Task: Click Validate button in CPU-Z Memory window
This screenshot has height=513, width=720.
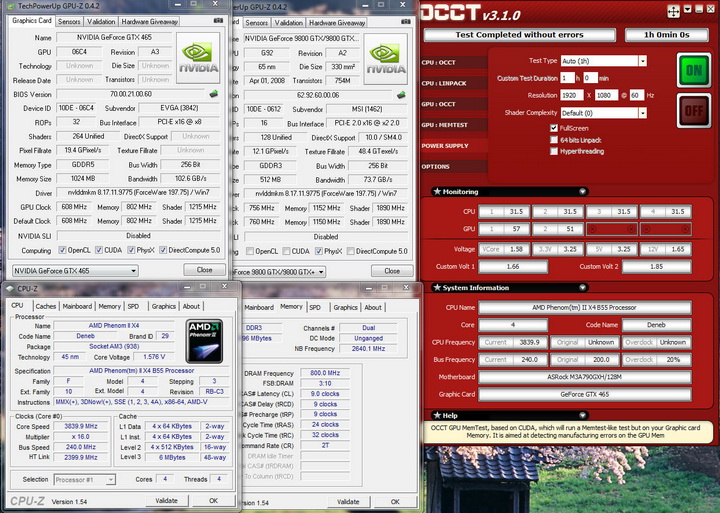Action: (x=348, y=502)
